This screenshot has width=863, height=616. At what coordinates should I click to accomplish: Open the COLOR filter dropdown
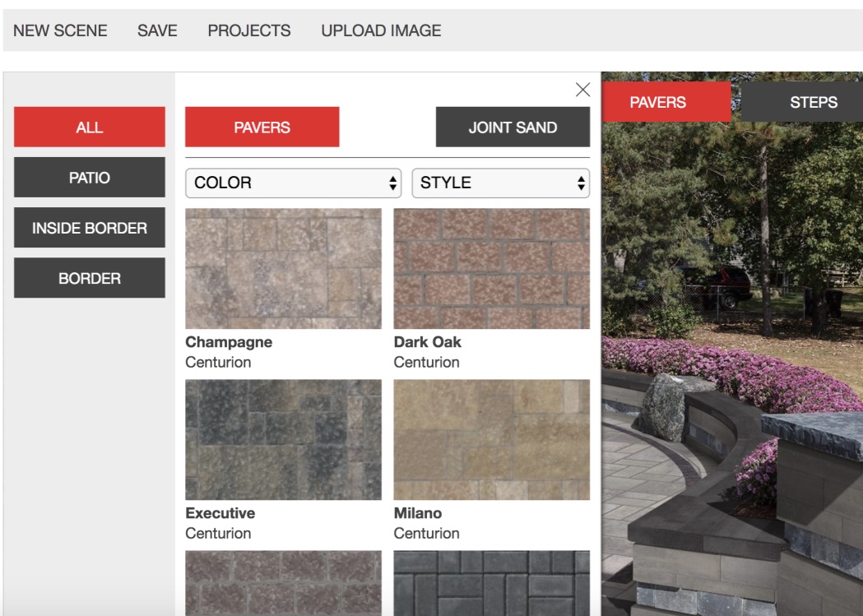293,183
